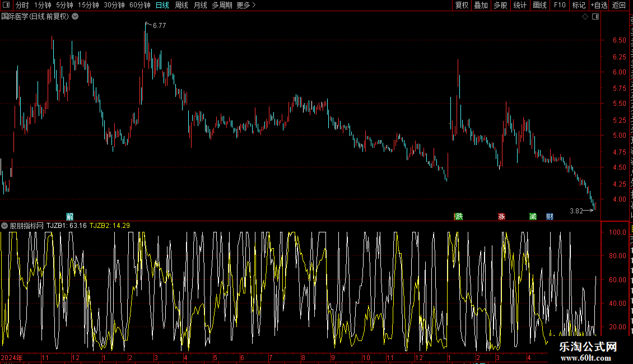633x364 pixels.
Task: Select the 60分钟 period tab
Action: [x=140, y=5]
